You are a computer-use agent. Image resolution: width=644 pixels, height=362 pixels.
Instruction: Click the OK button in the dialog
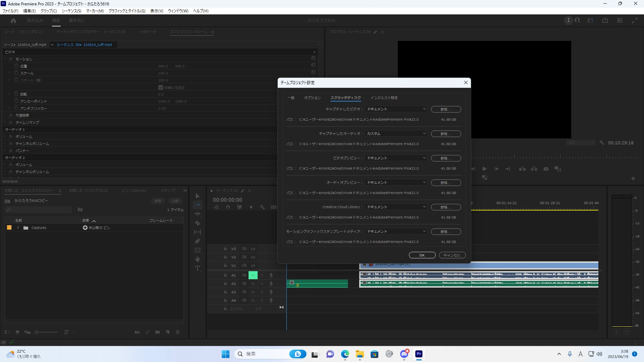pos(422,255)
